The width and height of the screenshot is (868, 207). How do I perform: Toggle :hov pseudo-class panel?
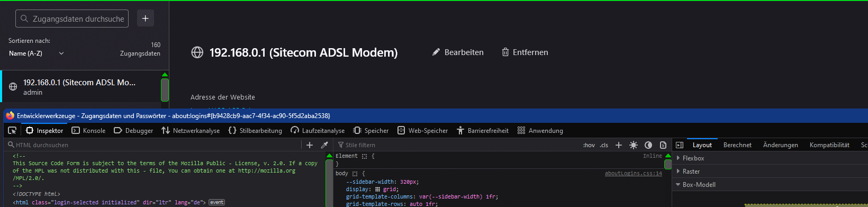pos(589,145)
